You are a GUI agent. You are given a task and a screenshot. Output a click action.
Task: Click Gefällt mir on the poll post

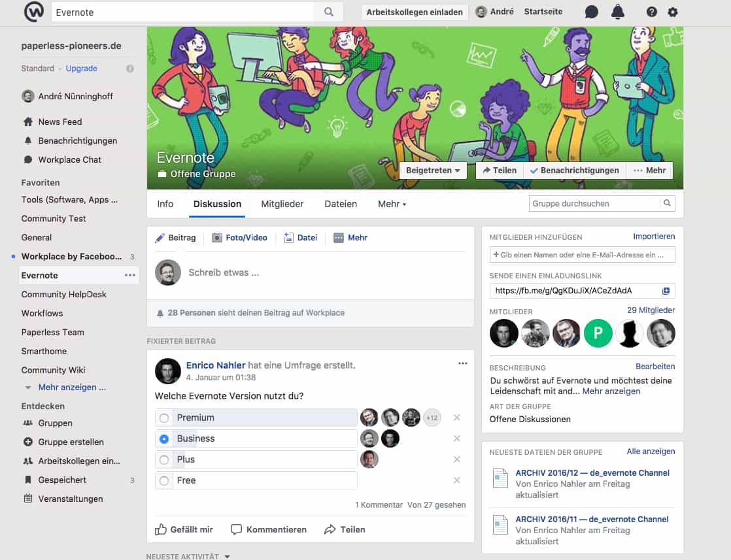[184, 530]
